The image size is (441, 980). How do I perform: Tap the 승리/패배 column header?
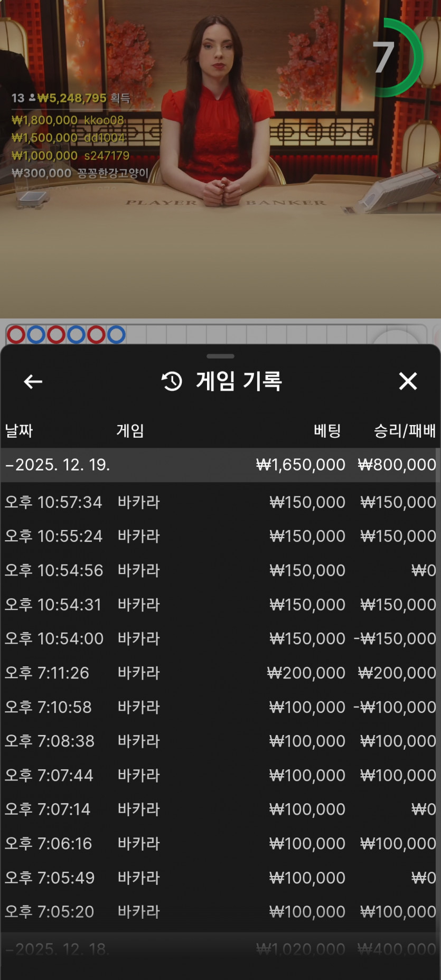pyautogui.click(x=405, y=431)
